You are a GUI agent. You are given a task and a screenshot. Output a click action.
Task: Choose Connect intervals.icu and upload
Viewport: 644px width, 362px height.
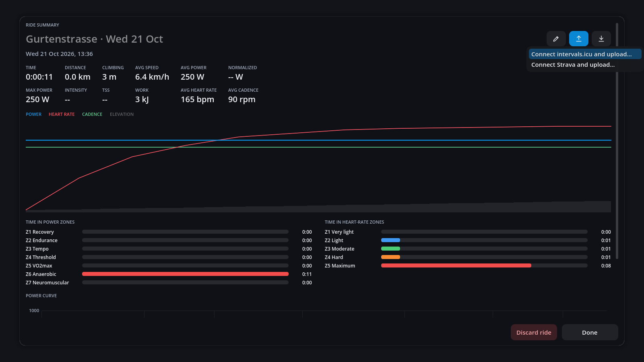(x=585, y=54)
